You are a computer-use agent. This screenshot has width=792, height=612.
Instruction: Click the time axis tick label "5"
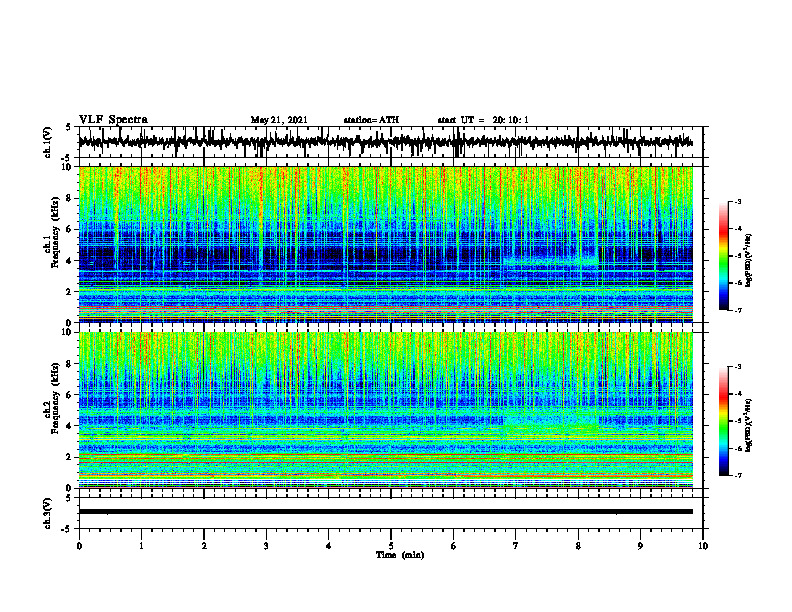[391, 546]
